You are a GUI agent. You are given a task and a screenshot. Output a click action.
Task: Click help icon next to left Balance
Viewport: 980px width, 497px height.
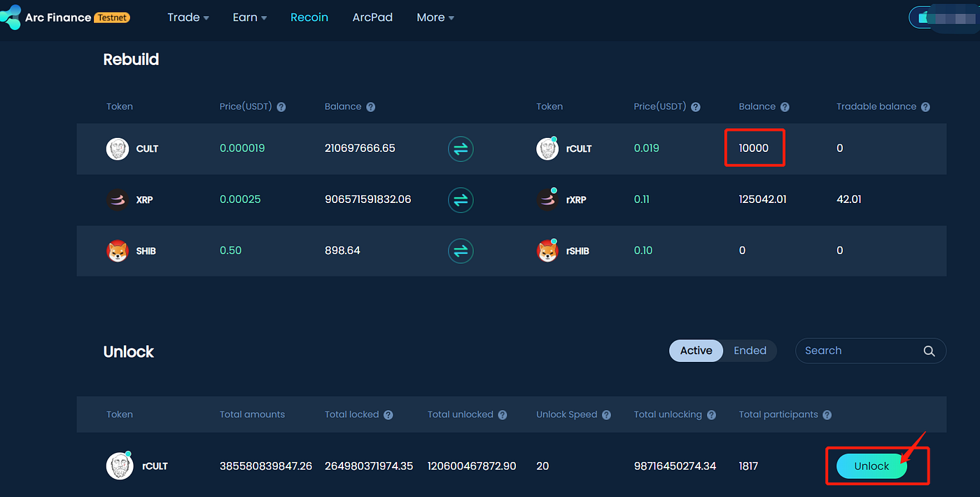pos(371,107)
